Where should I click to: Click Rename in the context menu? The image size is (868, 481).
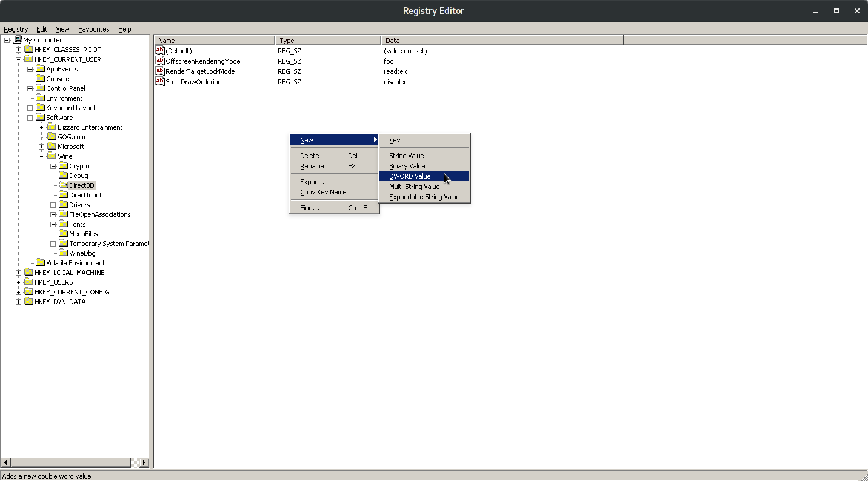[334, 166]
